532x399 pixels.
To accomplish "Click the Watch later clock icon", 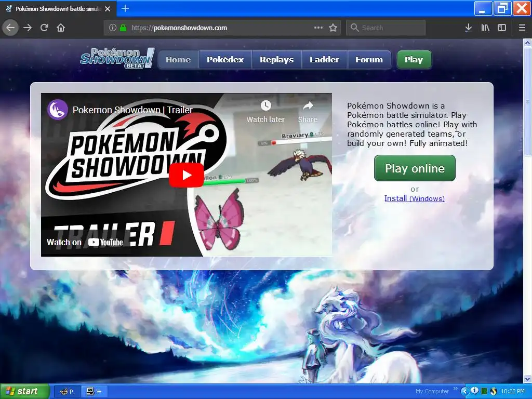I will [265, 105].
